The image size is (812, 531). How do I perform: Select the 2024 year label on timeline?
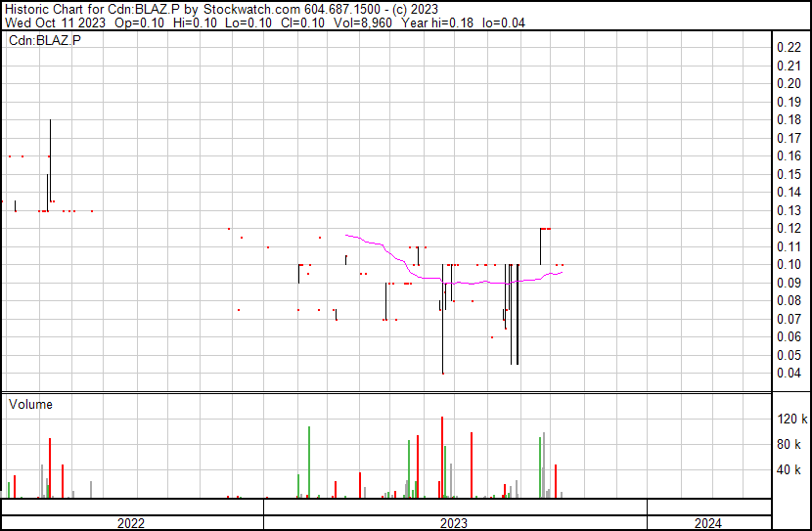pyautogui.click(x=707, y=523)
